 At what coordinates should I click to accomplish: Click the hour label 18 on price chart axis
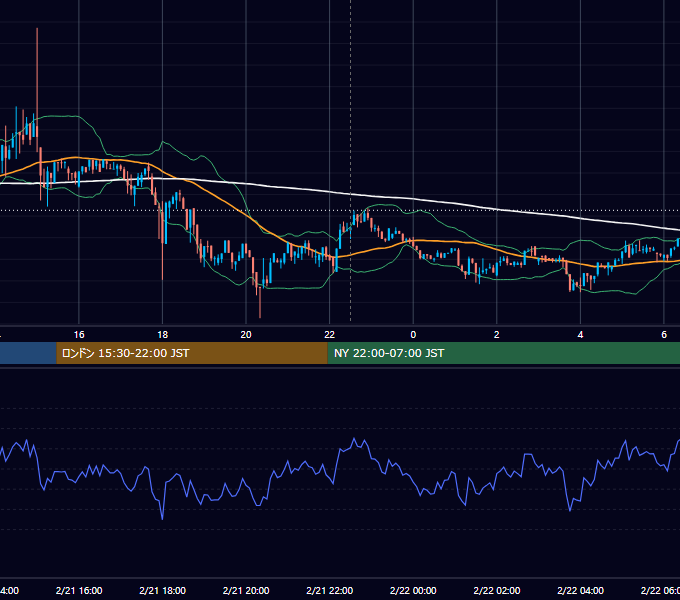(x=162, y=335)
